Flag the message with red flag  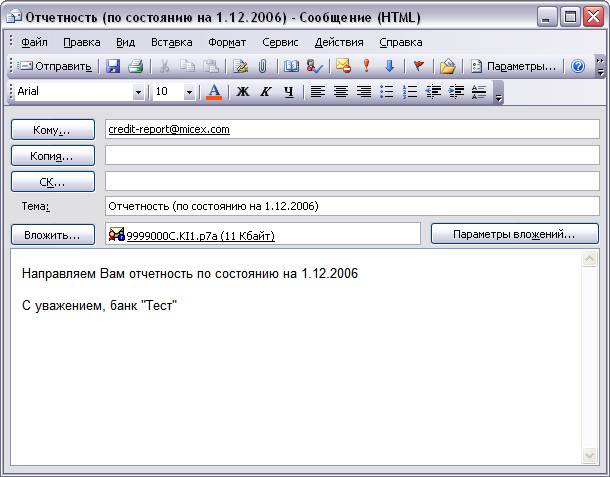(418, 66)
